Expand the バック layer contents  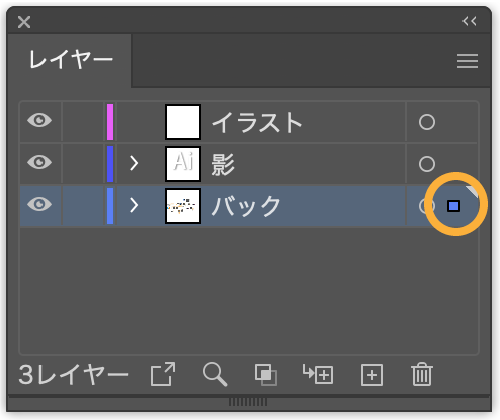click(134, 205)
